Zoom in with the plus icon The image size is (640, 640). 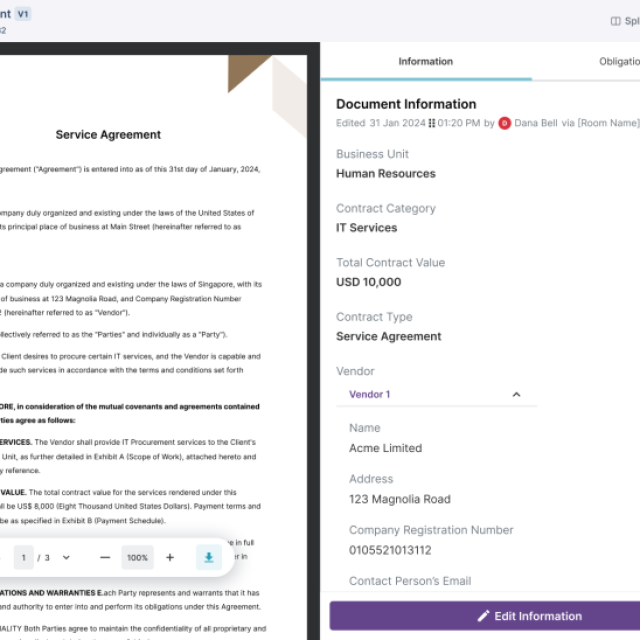click(x=170, y=557)
